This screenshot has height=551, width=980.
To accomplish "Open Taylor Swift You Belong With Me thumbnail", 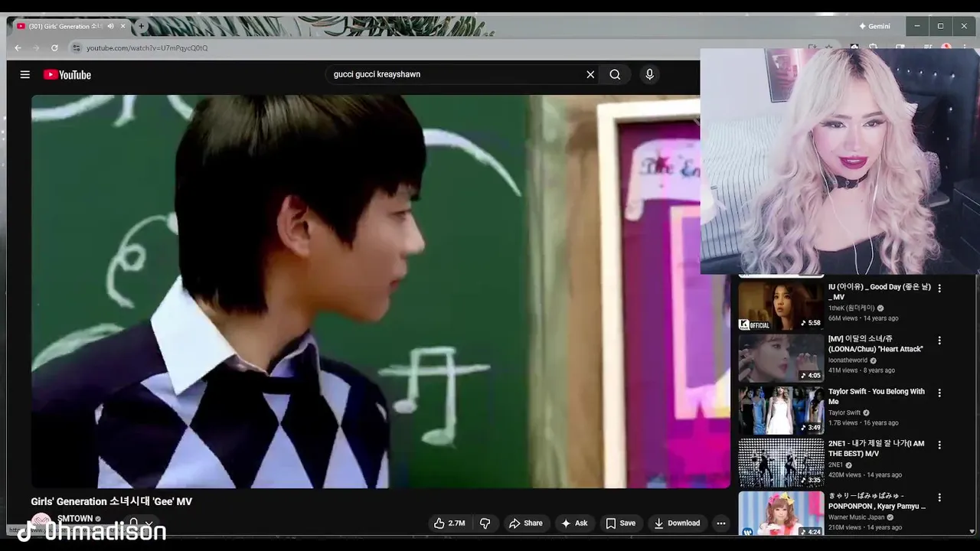I will [781, 409].
